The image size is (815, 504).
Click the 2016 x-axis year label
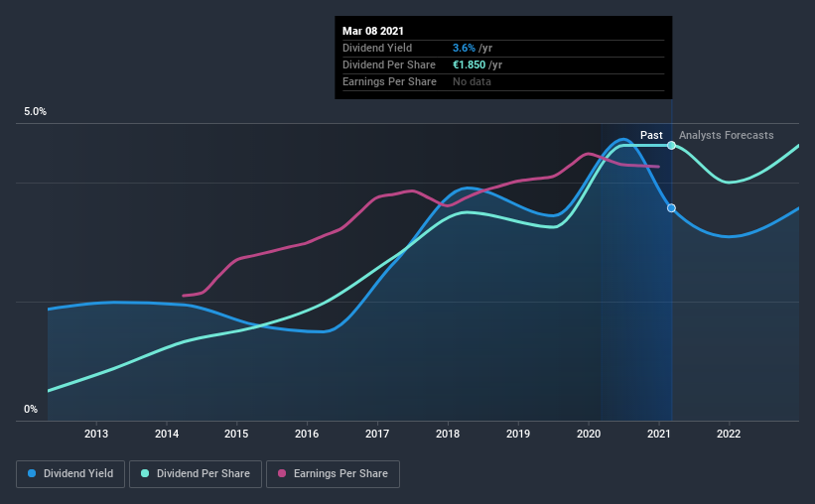307,434
